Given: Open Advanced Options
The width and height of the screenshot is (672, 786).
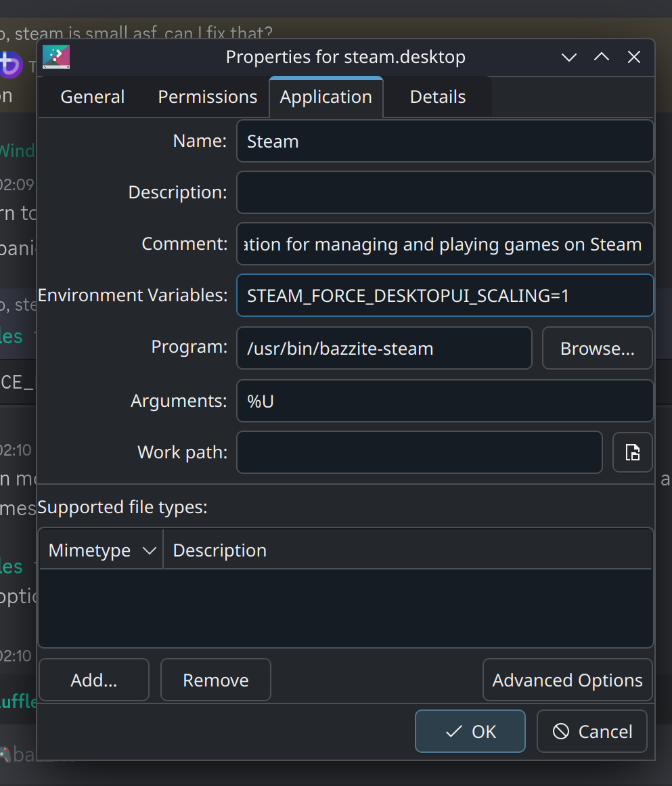Looking at the screenshot, I should pos(567,680).
